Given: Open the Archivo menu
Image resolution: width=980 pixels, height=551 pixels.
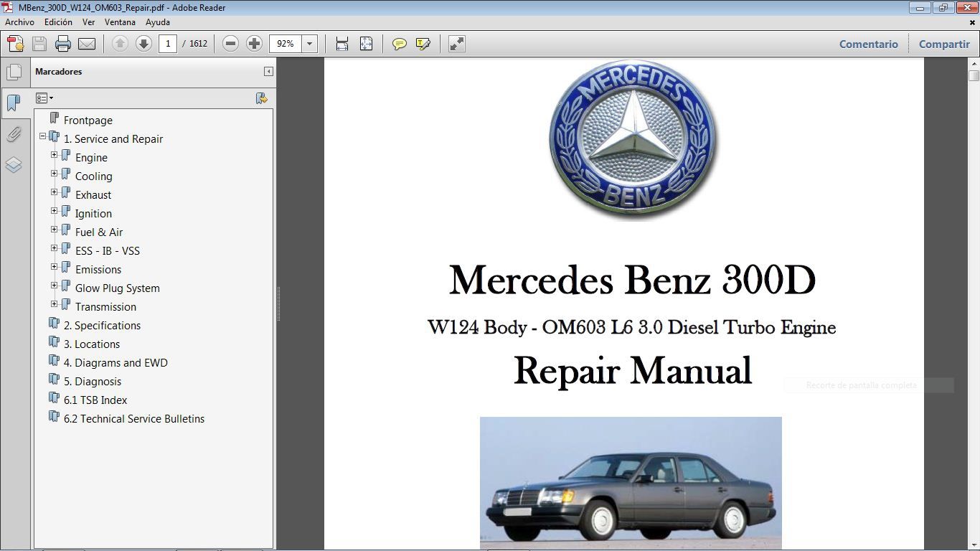Looking at the screenshot, I should point(19,22).
